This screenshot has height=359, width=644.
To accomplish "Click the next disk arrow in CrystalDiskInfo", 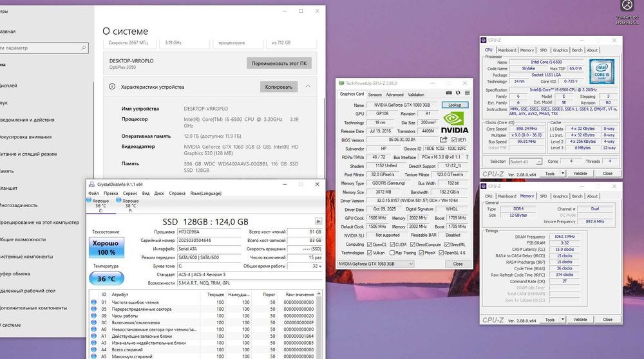I will point(318,221).
